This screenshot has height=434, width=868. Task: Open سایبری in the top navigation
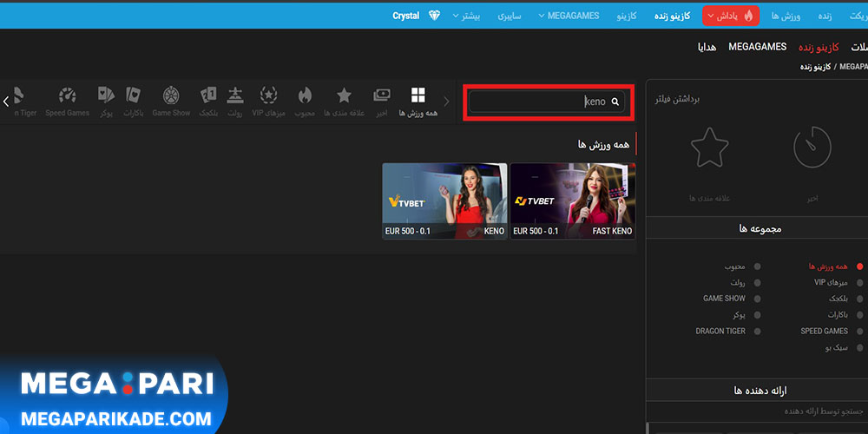point(510,16)
